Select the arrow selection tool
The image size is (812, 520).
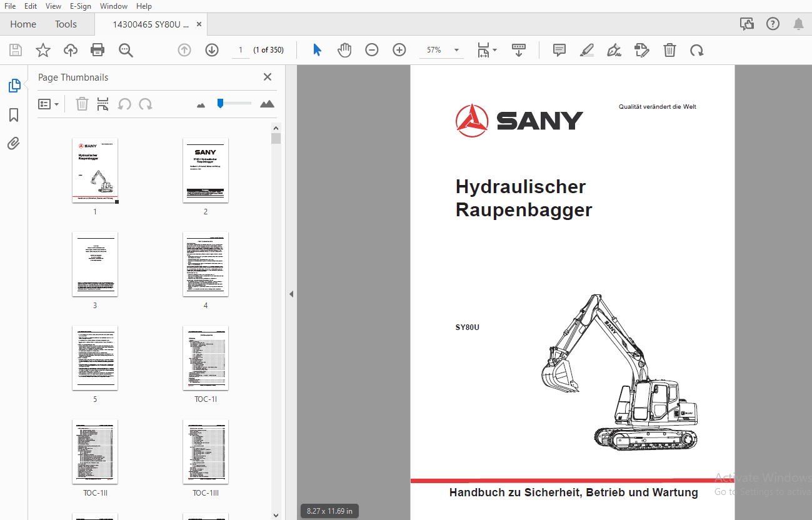pos(317,50)
